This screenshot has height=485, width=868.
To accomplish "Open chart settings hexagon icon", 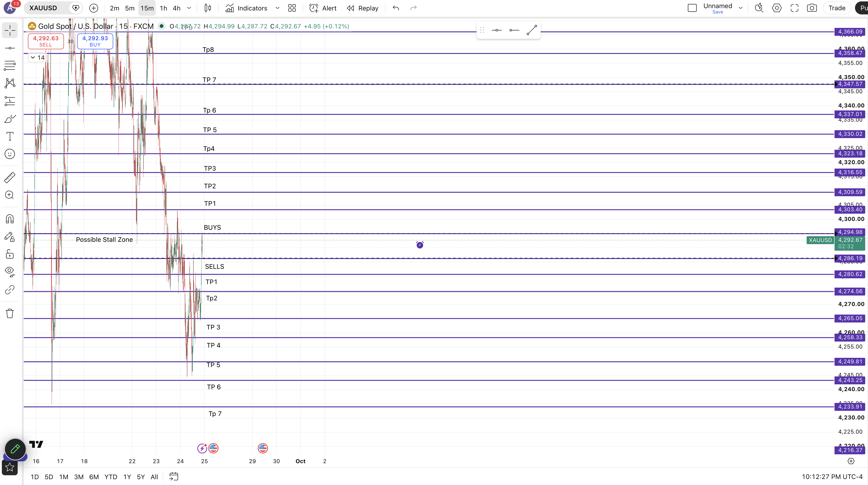I will point(777,8).
